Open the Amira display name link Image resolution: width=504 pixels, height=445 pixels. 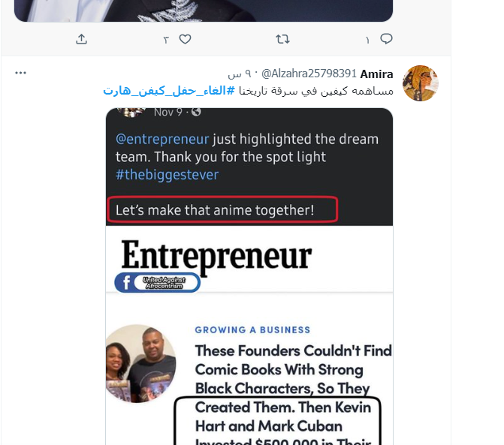pos(377,74)
